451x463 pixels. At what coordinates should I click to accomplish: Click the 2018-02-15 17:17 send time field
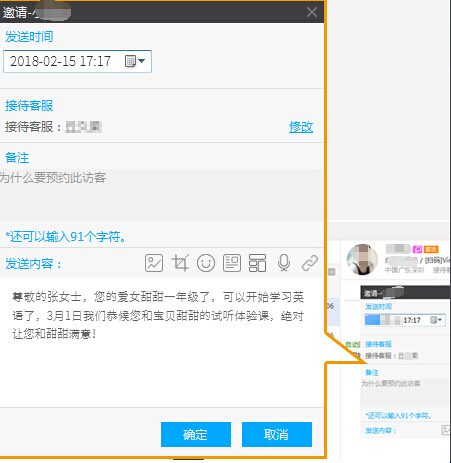click(x=77, y=61)
